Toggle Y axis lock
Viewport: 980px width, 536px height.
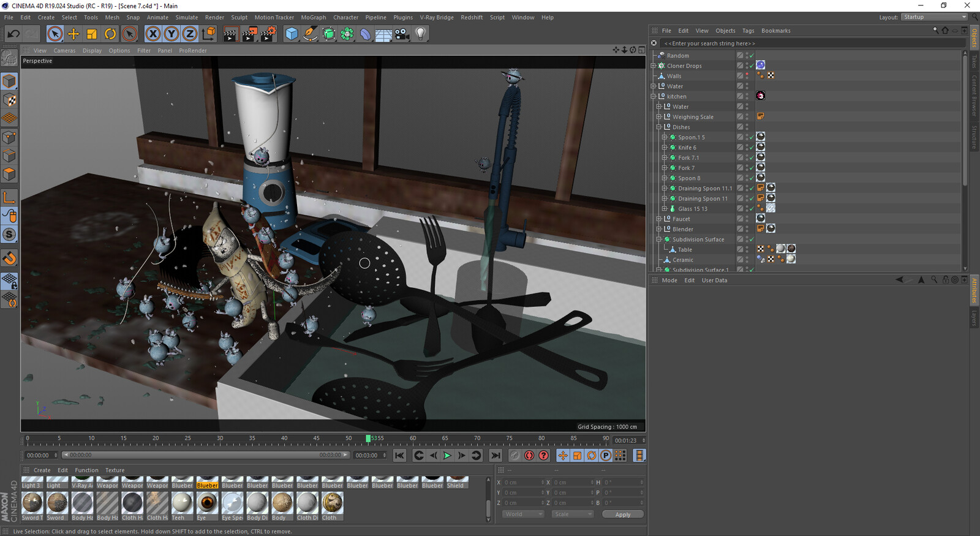(171, 34)
